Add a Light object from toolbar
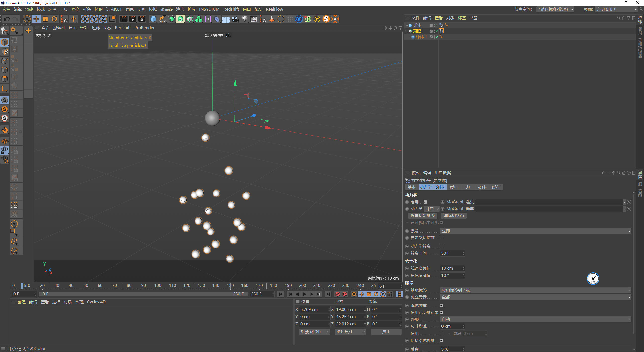Screen dimensions: 644x352 244,19
